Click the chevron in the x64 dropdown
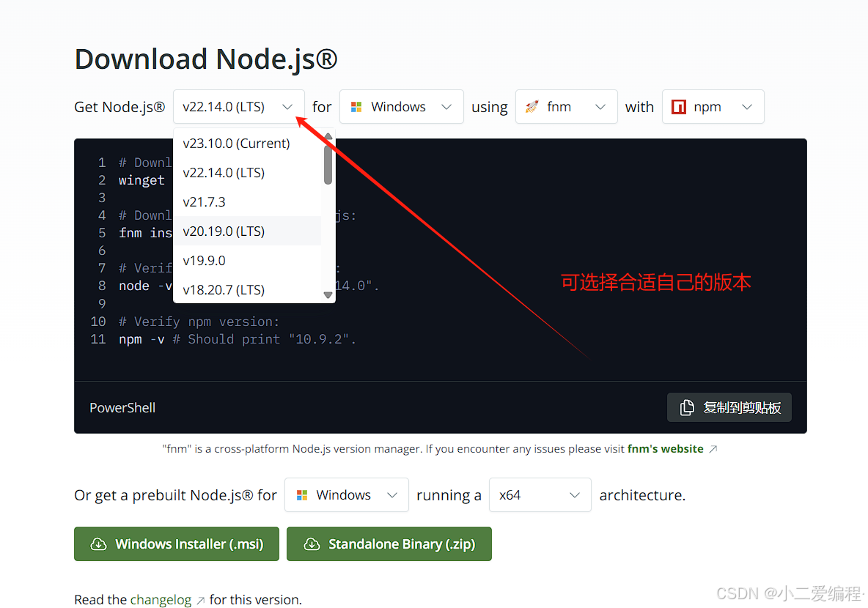The width and height of the screenshot is (868, 608). coord(575,494)
